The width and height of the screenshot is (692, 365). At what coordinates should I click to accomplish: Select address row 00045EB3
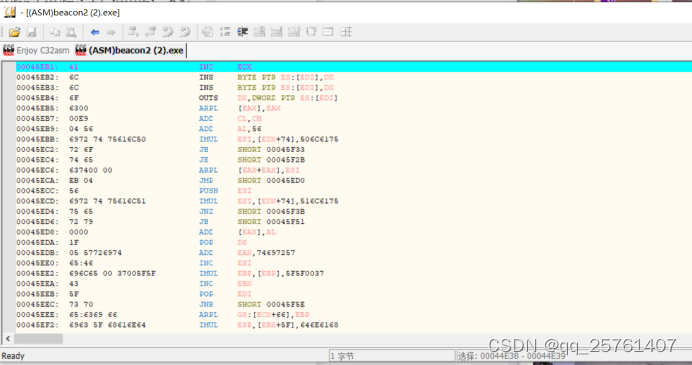coord(353,87)
